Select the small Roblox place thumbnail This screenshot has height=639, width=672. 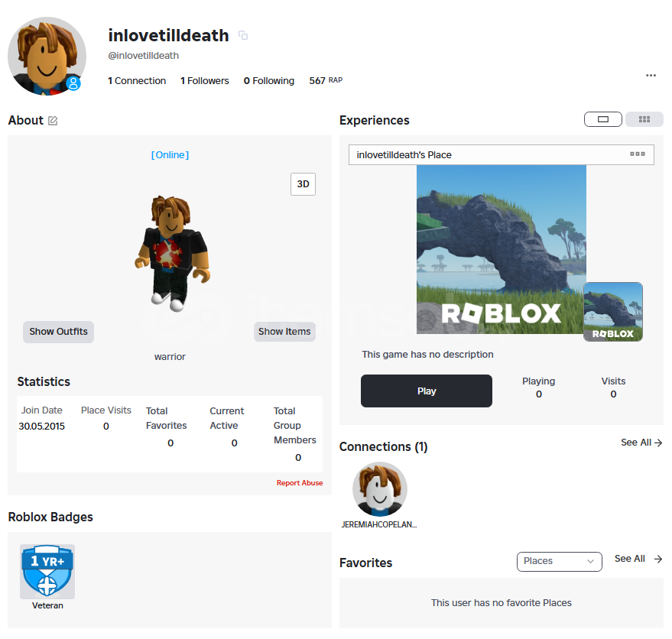click(613, 312)
